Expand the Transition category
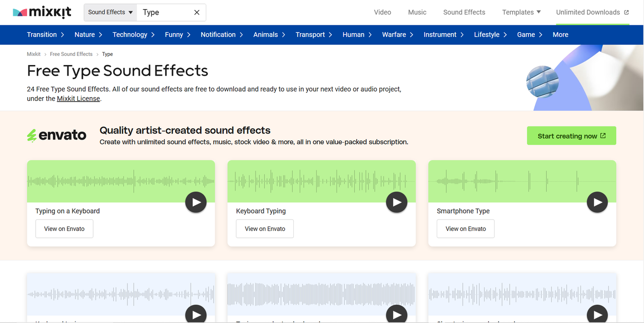The width and height of the screenshot is (644, 323). (45, 34)
